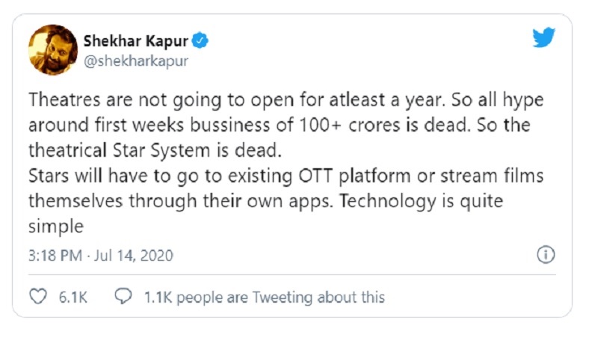This screenshot has width=598, height=364.
Task: Click the 6.1K likes count
Action: tap(73, 297)
